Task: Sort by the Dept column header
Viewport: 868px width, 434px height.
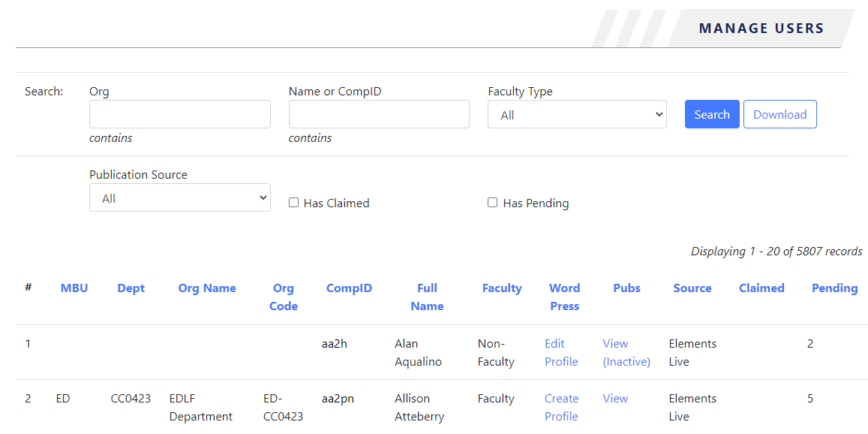Action: 131,288
